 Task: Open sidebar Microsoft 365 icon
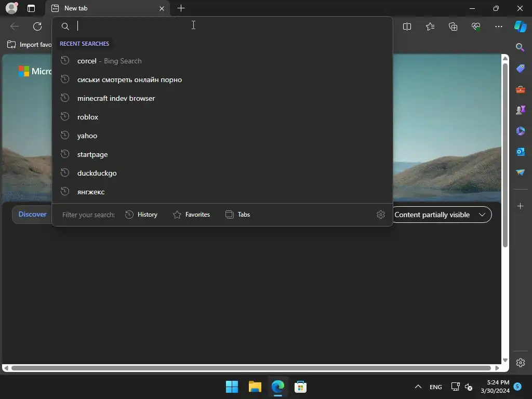tap(521, 131)
